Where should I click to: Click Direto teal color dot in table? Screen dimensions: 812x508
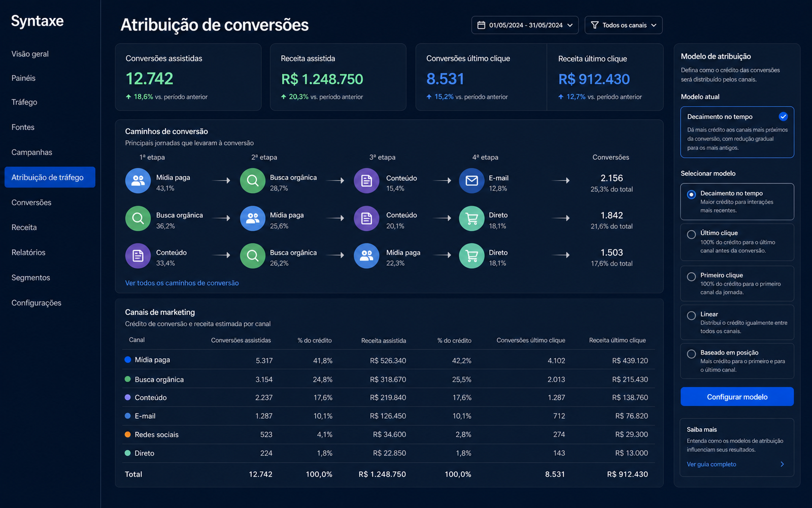[x=128, y=453]
